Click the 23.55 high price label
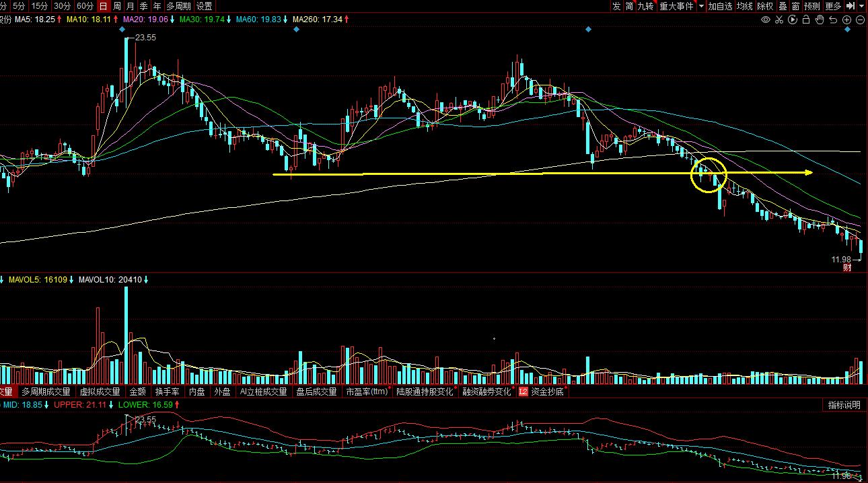Image resolution: width=868 pixels, height=483 pixels. tap(145, 38)
